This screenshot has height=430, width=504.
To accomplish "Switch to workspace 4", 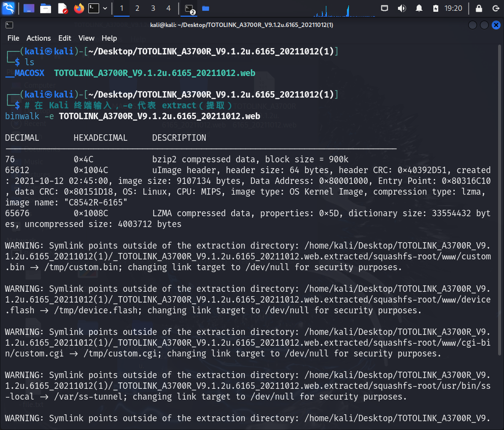I will point(168,8).
